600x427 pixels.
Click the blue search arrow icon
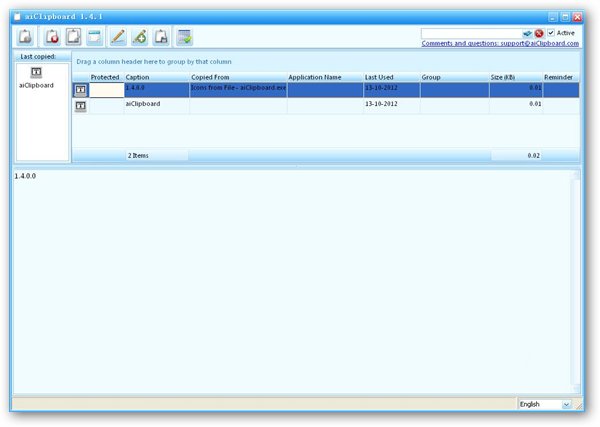point(528,33)
